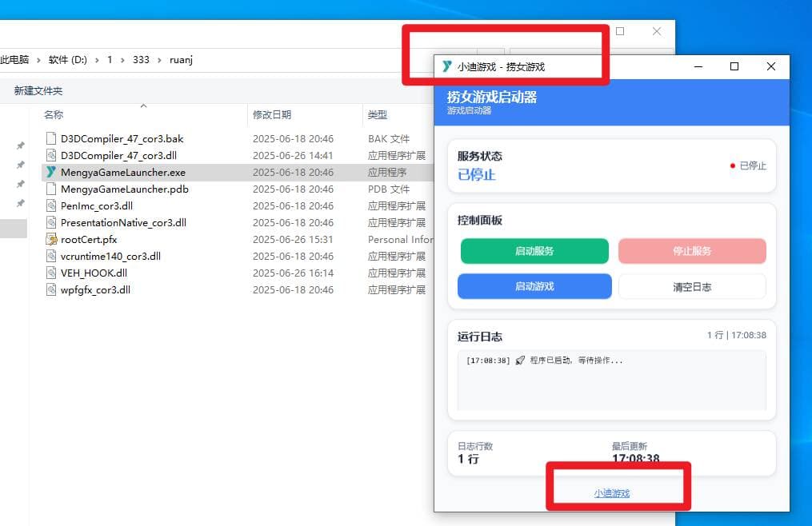The height and width of the screenshot is (526, 812).
Task: Sort files by the 名称 column header
Action: tap(54, 115)
